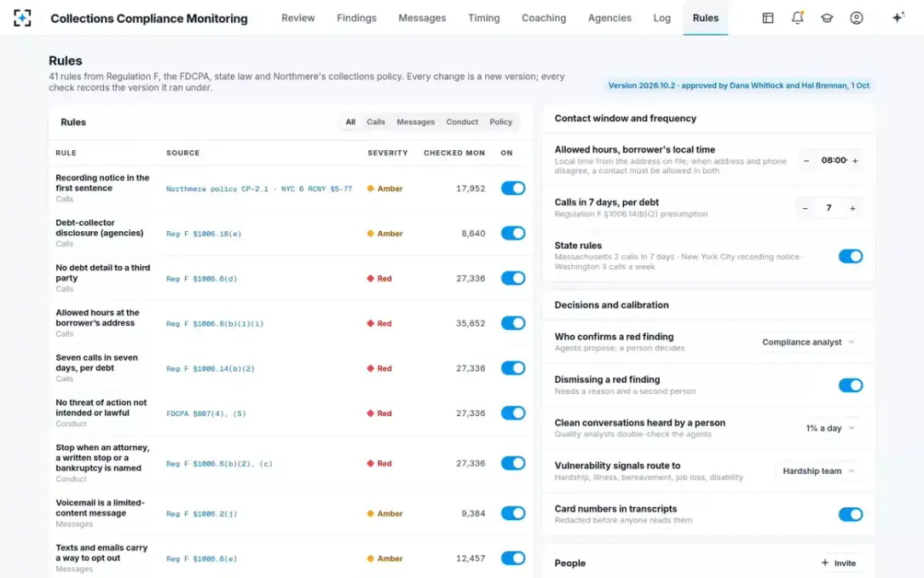Open the Log tab

662,18
